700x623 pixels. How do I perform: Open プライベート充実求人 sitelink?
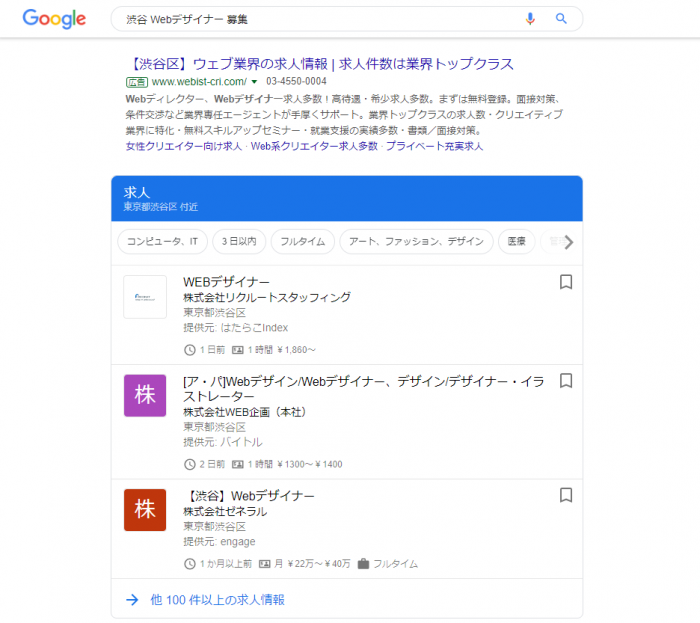(434, 146)
